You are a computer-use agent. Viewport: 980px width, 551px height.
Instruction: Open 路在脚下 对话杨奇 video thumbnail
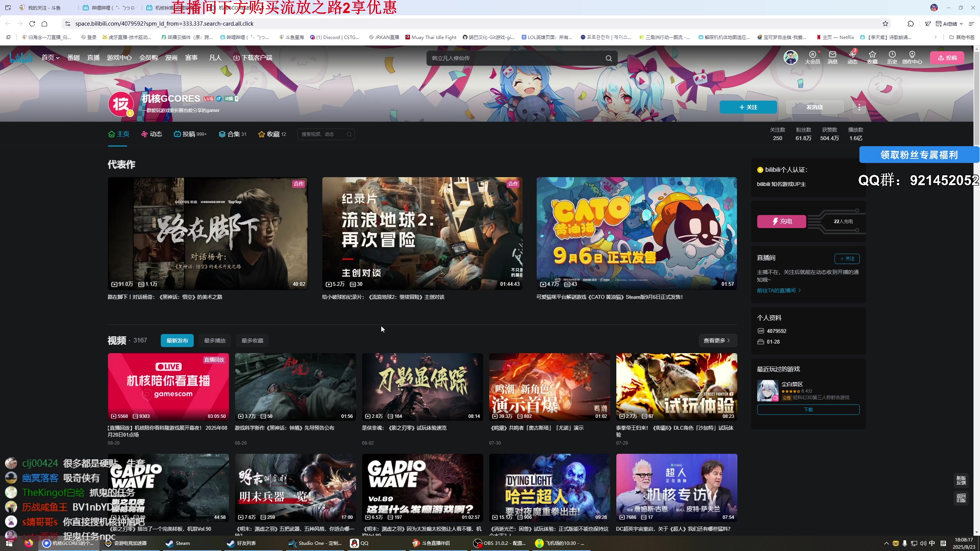[208, 233]
